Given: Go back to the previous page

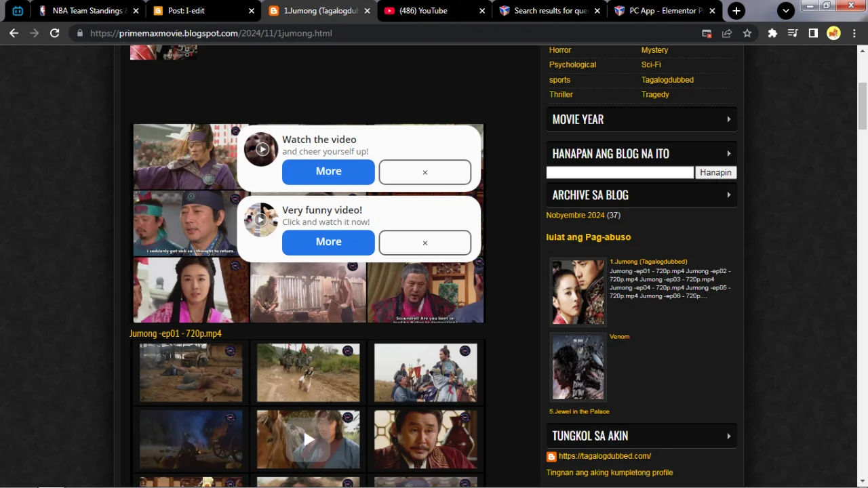Looking at the screenshot, I should coord(14,33).
